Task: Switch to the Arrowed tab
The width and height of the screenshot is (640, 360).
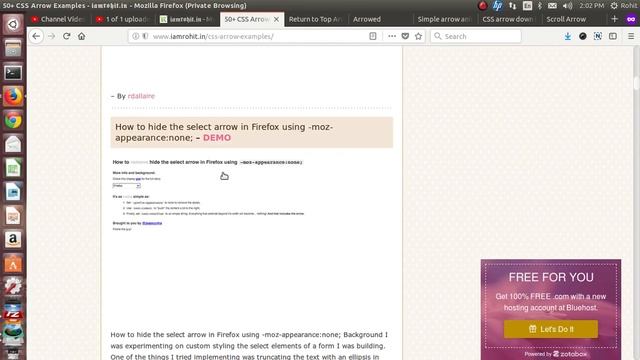Action: click(x=380, y=19)
